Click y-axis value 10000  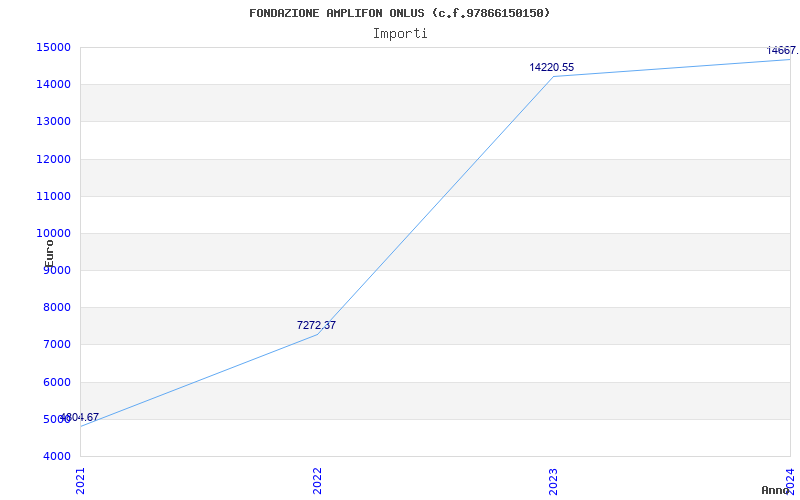point(53,234)
